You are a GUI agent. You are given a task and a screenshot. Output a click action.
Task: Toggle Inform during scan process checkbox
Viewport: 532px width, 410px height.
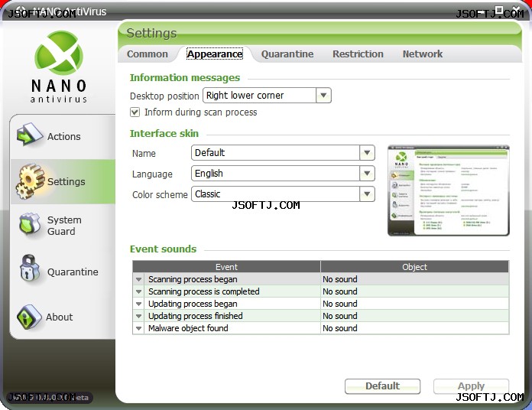click(x=135, y=112)
